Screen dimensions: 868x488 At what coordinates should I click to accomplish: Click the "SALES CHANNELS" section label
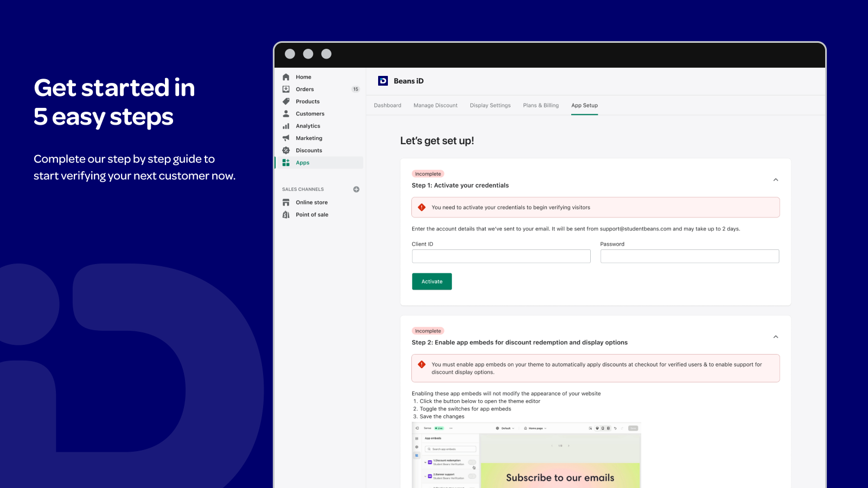[303, 189]
